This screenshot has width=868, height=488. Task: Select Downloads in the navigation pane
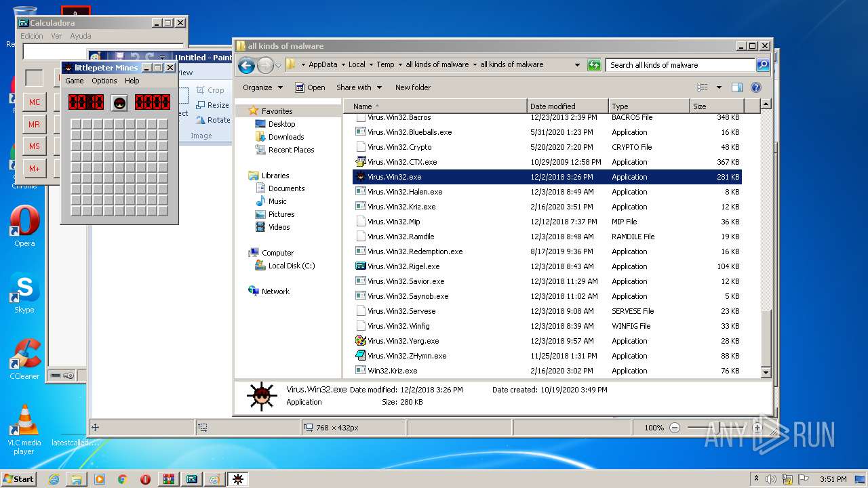point(285,137)
